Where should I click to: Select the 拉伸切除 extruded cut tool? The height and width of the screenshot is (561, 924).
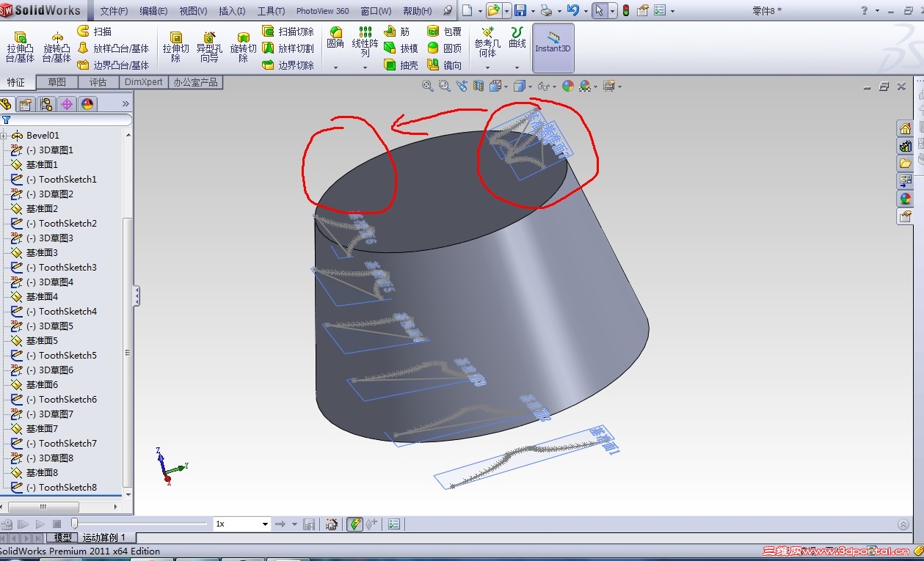[x=176, y=47]
